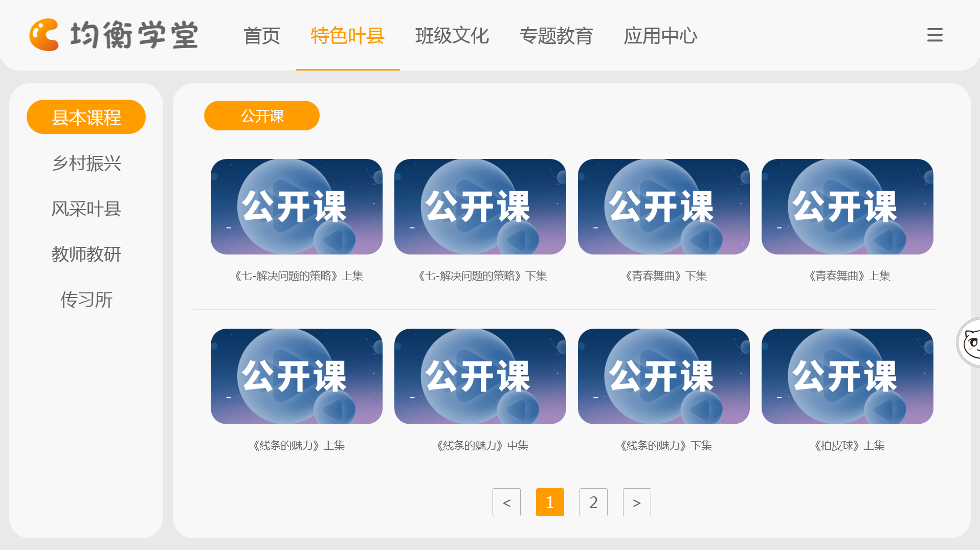Screen dimensions: 980x550
Task: Open the 《七-解决问题的策略》下集 video thumbnail
Action: point(480,207)
